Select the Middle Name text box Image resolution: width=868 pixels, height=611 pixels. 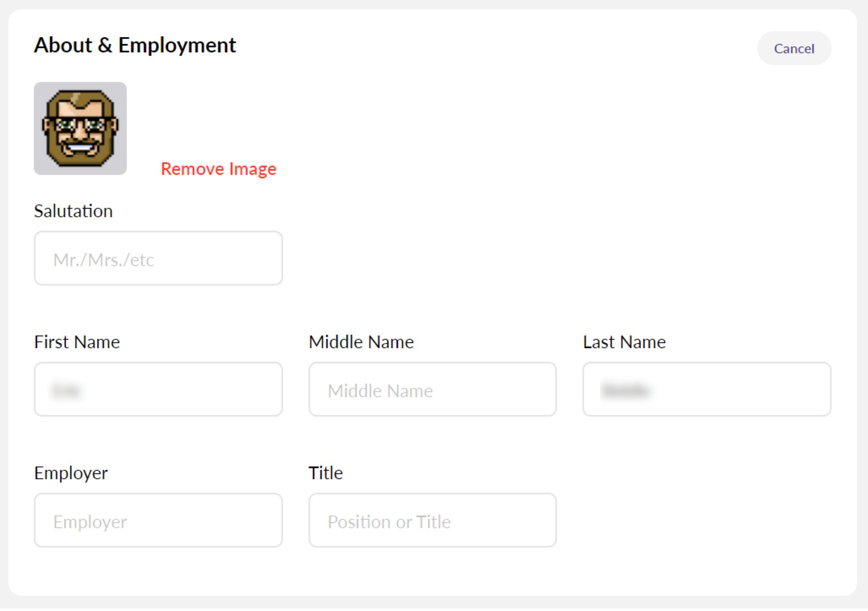pyautogui.click(x=433, y=389)
